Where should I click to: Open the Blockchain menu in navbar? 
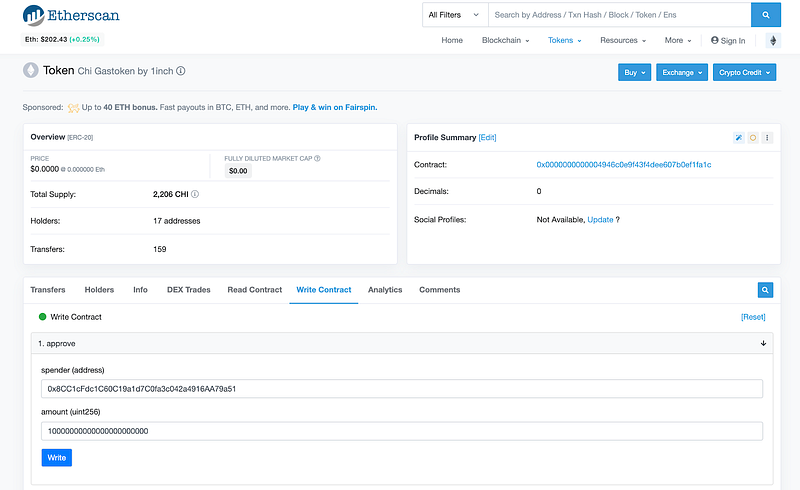pos(507,41)
